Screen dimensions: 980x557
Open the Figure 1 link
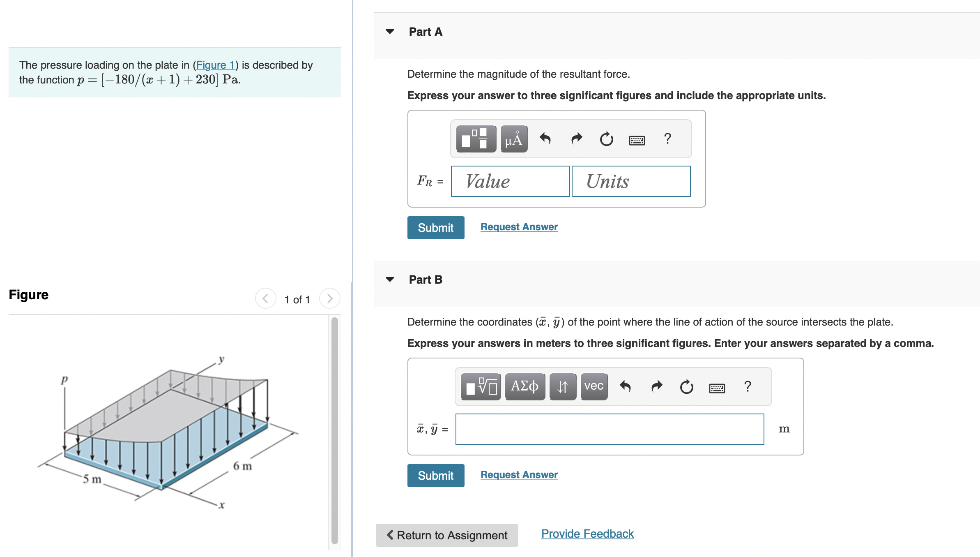point(215,65)
